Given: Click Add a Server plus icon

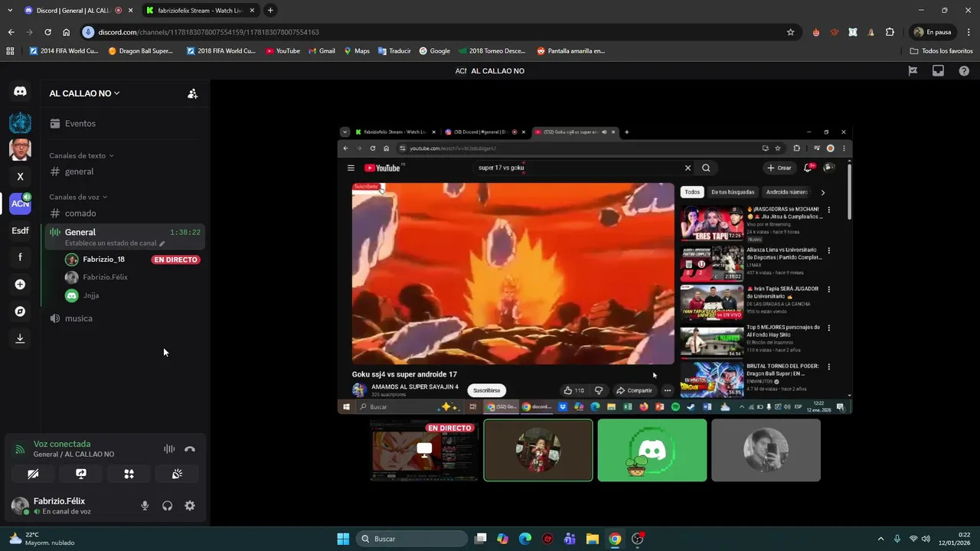Looking at the screenshot, I should click(x=20, y=285).
